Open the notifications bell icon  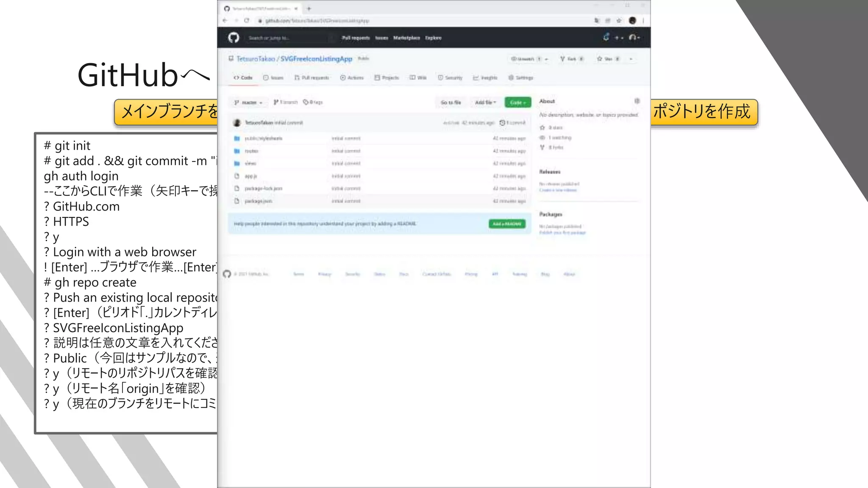click(606, 37)
